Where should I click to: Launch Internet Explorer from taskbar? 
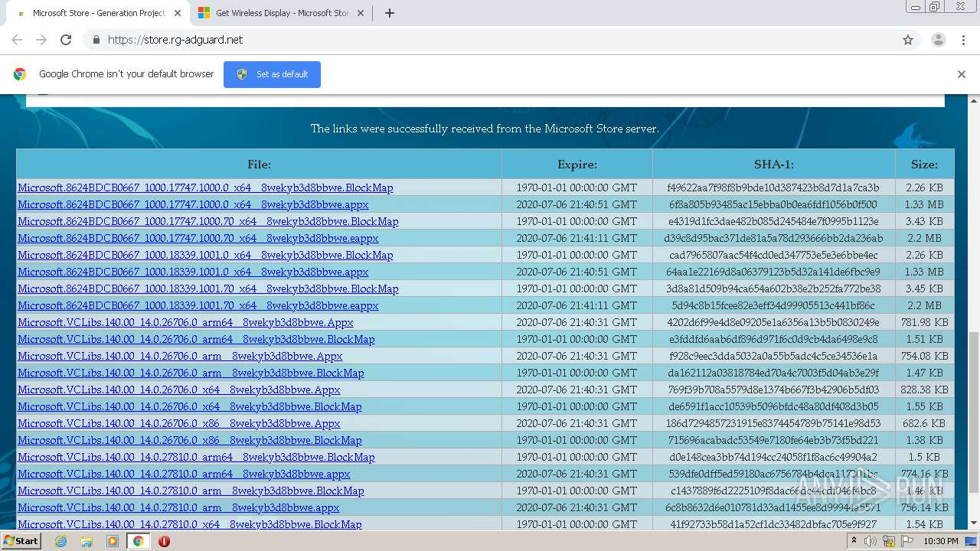(x=61, y=541)
